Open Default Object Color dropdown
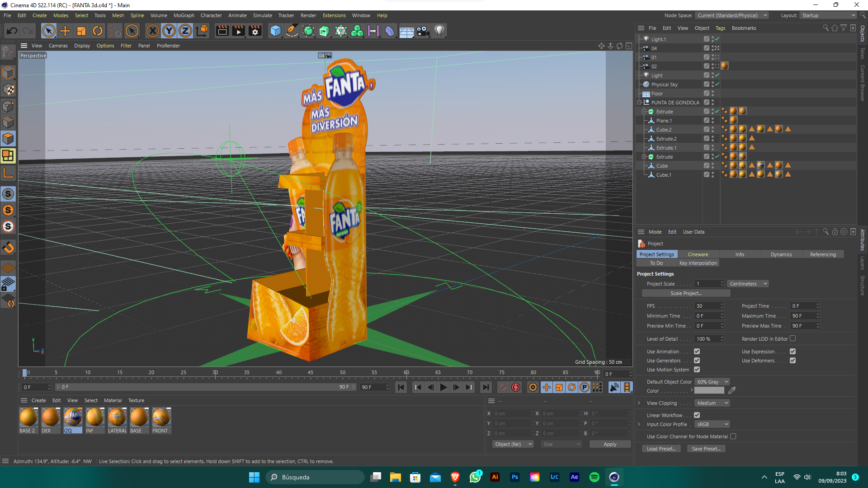The height and width of the screenshot is (488, 868). tap(712, 382)
